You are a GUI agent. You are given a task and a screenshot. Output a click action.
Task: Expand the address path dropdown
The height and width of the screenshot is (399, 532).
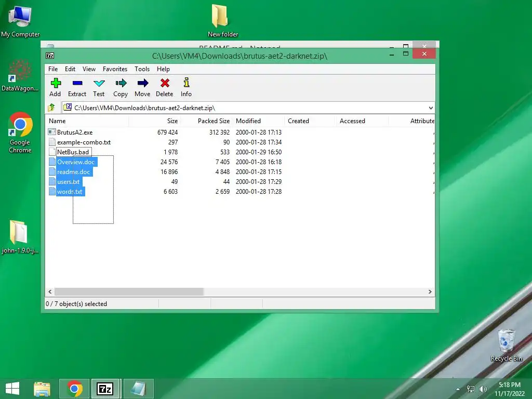(x=431, y=108)
